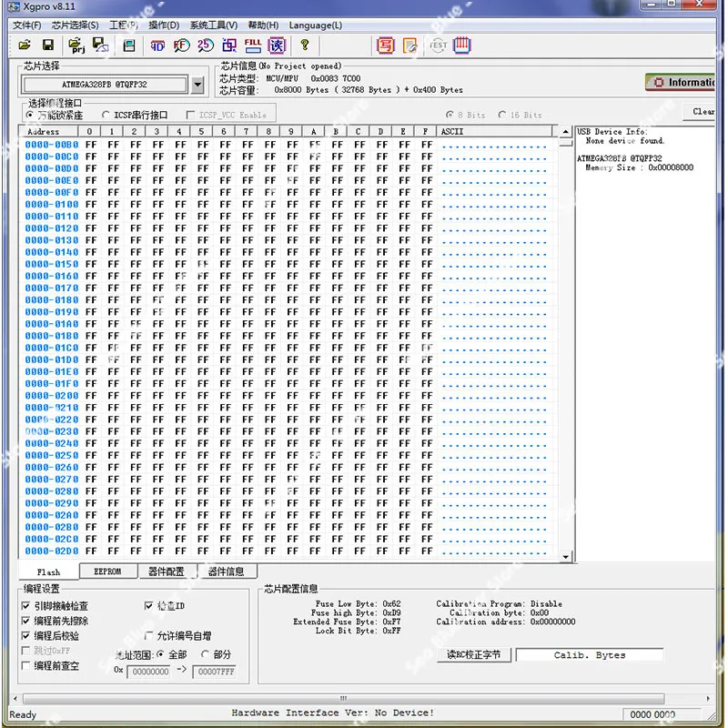This screenshot has width=728, height=728.
Task: Click the chip TEST toolbar icon
Action: pyautogui.click(x=438, y=45)
